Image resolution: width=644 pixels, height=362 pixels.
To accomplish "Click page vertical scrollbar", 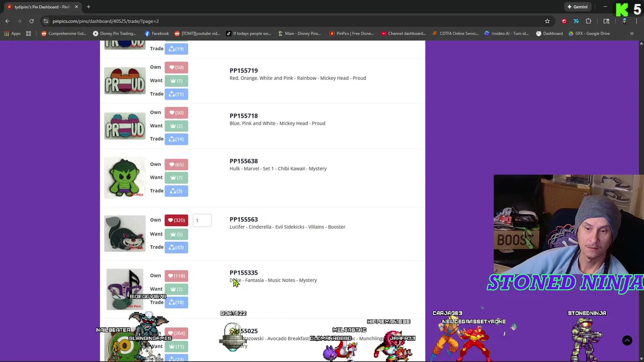I will tap(641, 201).
